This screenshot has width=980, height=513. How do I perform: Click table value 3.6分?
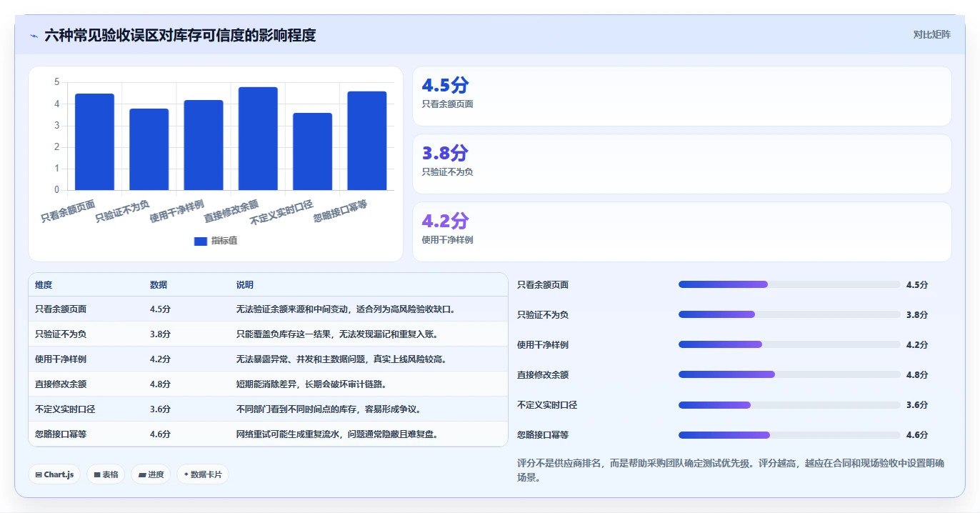[160, 409]
